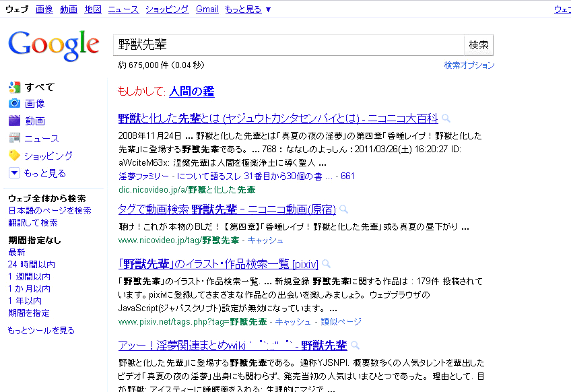Open 期間を指定 custom range
Screen dimensions: 571x392
pyautogui.click(x=29, y=313)
